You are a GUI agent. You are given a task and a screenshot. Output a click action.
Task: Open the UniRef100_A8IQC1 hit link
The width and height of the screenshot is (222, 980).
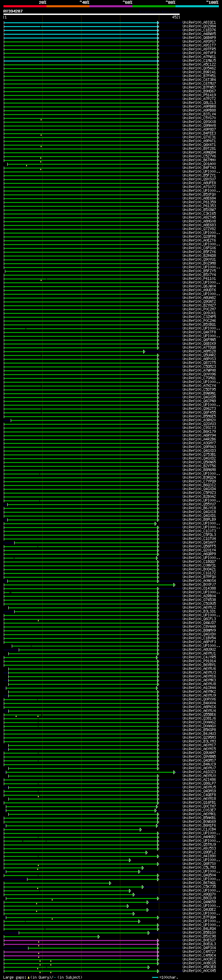pyautogui.click(x=199, y=23)
